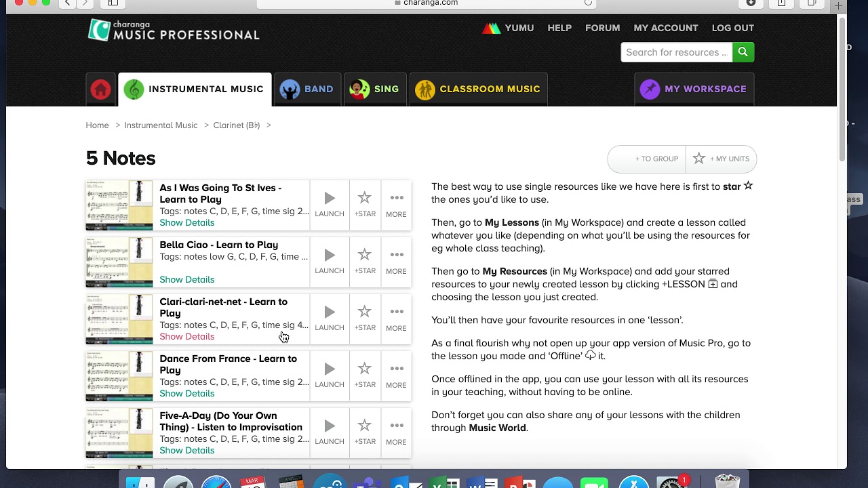Open Word from the Dock
This screenshot has width=868, height=488.
coord(481,482)
